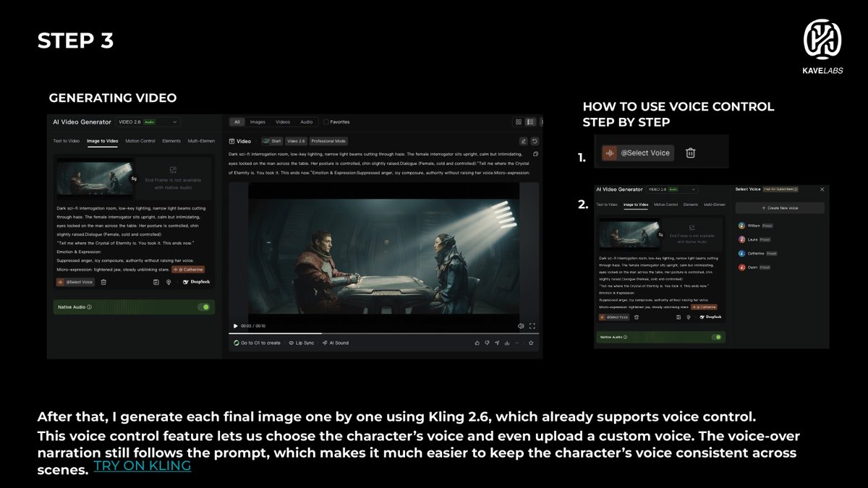This screenshot has width=868, height=488.
Task: Click the Professional Mode tag
Action: pos(329,141)
